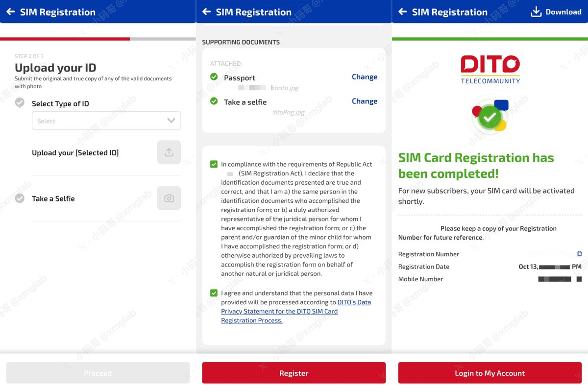Tap the gray check beside Select Type of ID
This screenshot has height=392, width=588.
click(x=20, y=103)
